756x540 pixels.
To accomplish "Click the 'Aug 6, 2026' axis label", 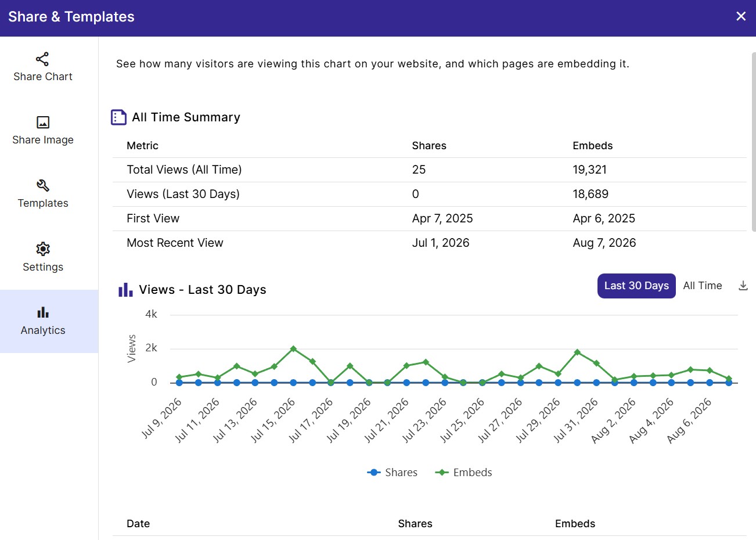I will coord(689,420).
